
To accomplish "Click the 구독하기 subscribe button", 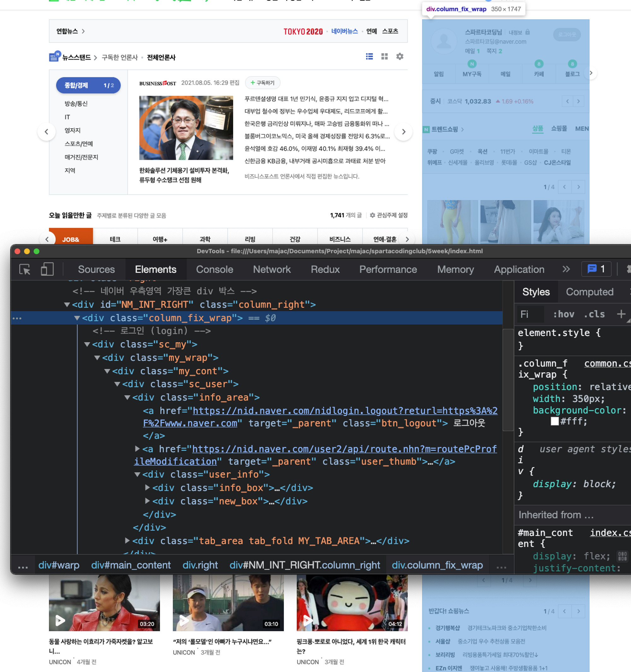I will click(262, 83).
